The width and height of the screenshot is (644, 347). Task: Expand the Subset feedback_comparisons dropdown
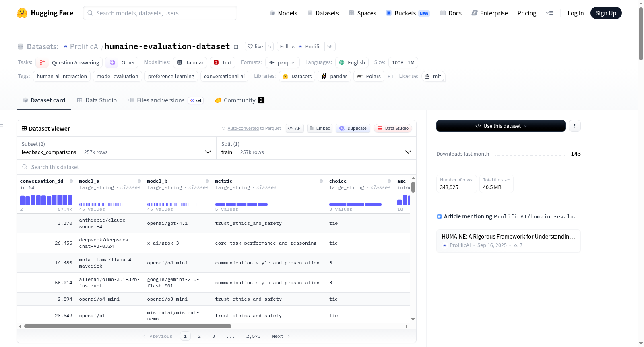tap(116, 148)
